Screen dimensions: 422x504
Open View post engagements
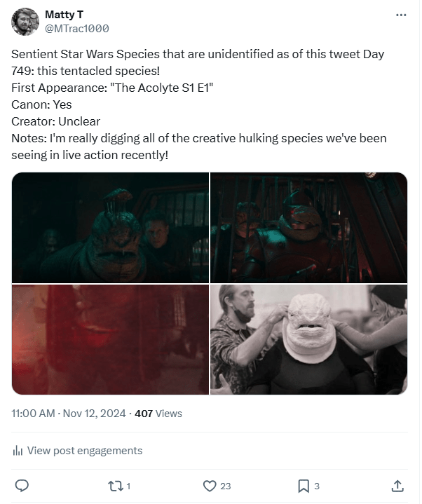(x=83, y=451)
